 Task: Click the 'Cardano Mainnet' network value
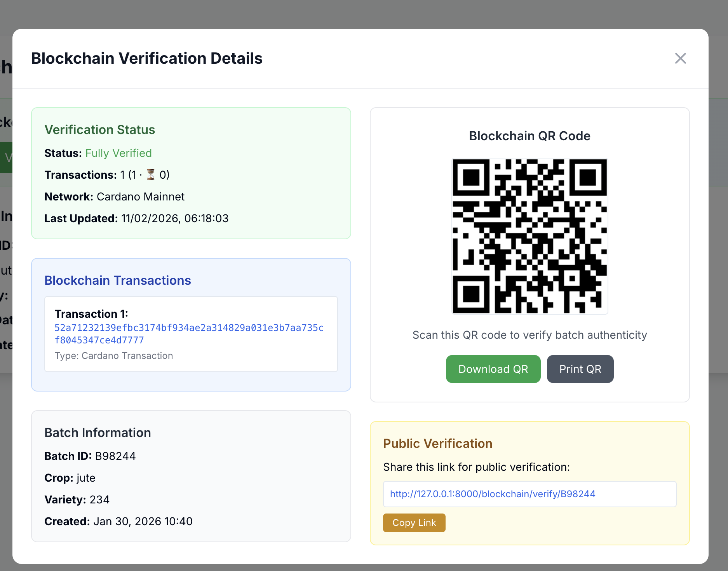coord(141,197)
